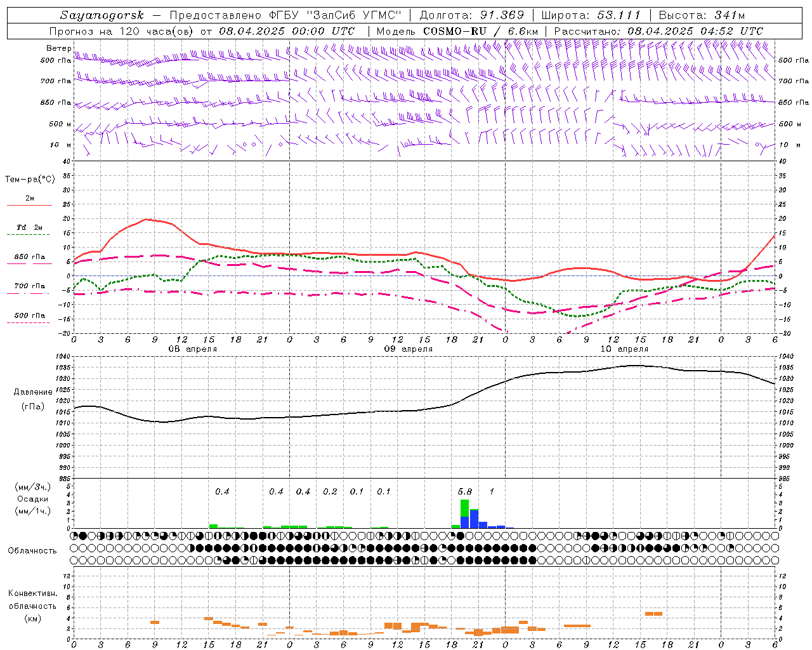The image size is (812, 650).
Task: Click the Облачность cloudiness label
Action: pyautogui.click(x=32, y=550)
